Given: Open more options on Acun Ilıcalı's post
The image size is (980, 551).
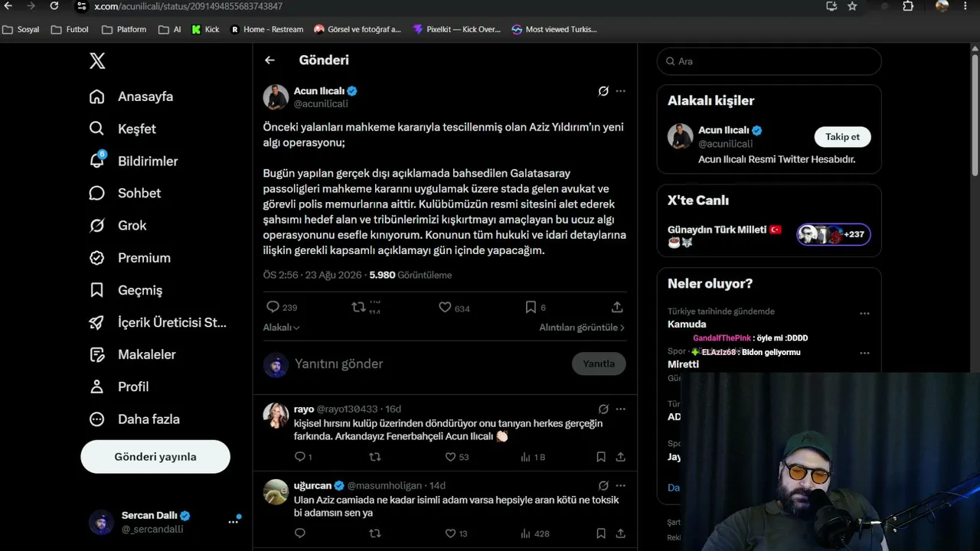Looking at the screenshot, I should pos(620,91).
